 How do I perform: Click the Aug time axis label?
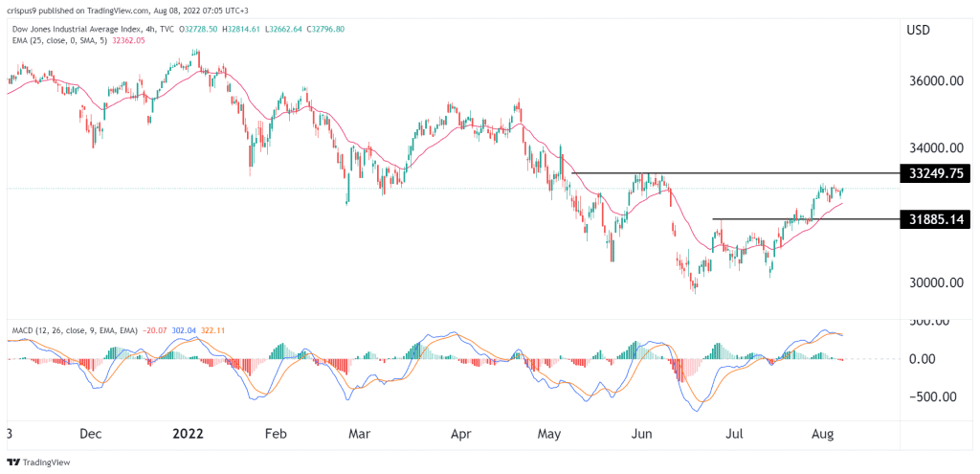point(822,434)
